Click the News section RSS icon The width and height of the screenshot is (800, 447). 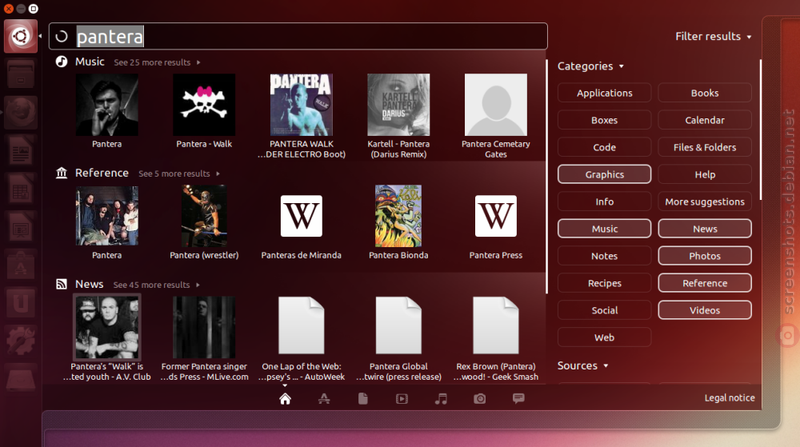[x=61, y=284]
